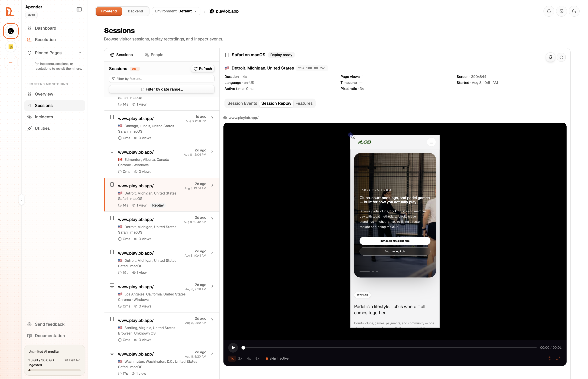Open Overview under Frontend Monitoring
The width and height of the screenshot is (588, 379).
(x=55, y=94)
